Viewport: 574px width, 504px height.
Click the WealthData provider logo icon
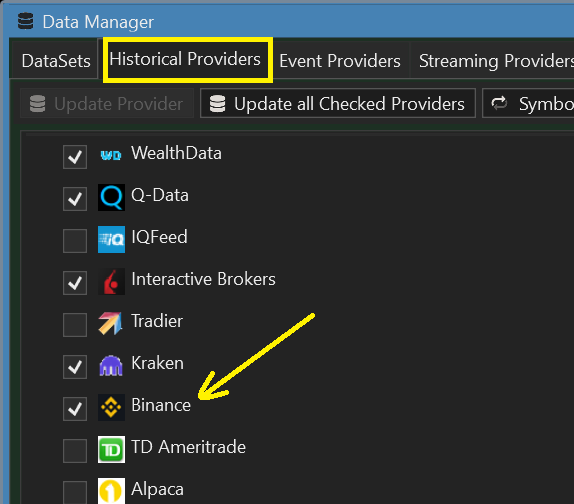(x=111, y=156)
